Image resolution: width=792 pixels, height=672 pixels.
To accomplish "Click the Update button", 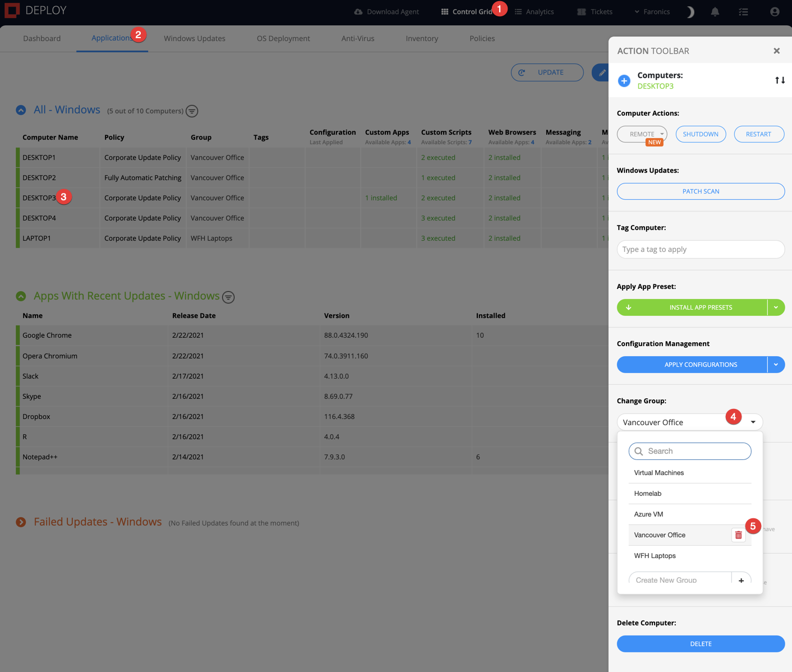I will tap(547, 72).
